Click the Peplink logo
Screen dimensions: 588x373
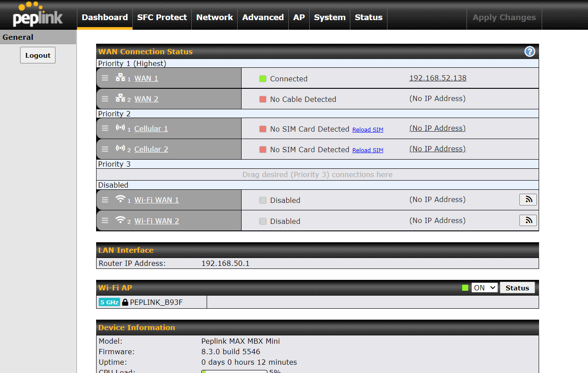[38, 15]
